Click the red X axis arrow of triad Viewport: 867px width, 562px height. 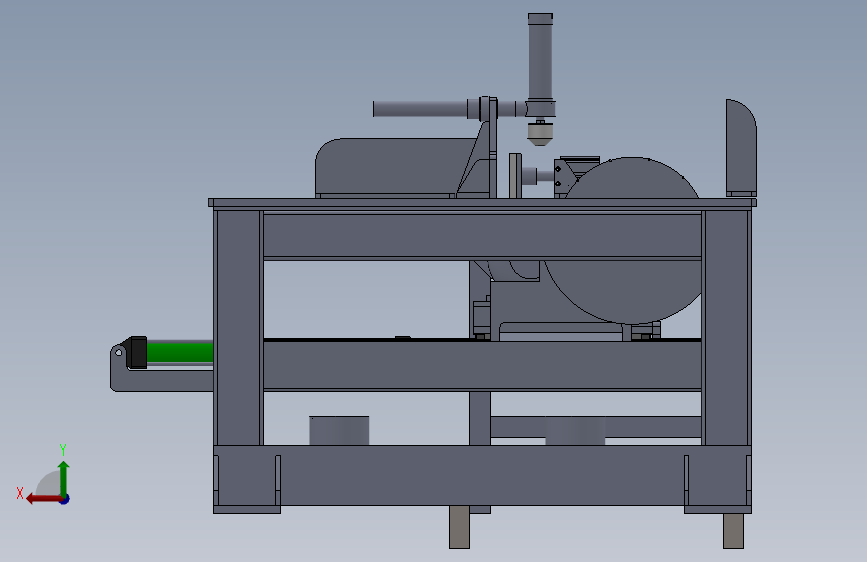pos(43,499)
